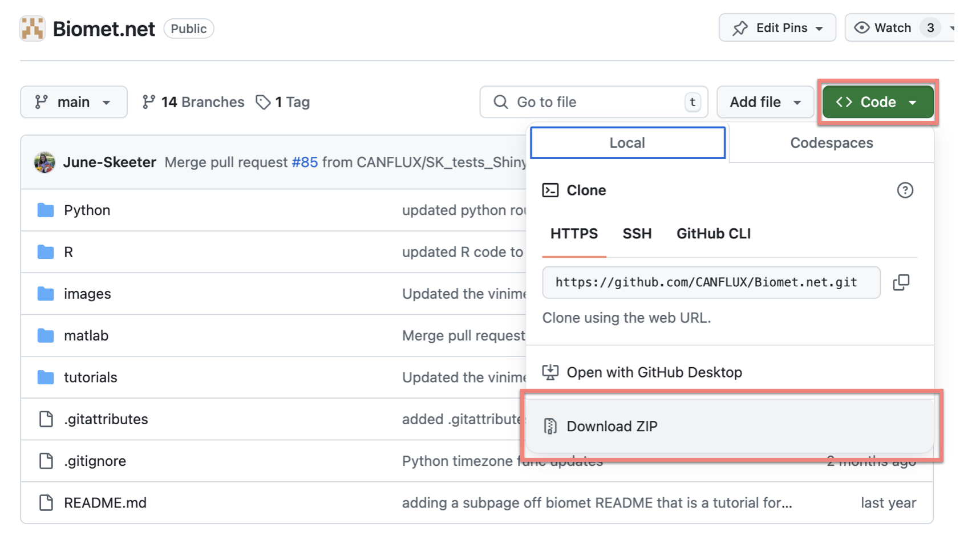The width and height of the screenshot is (980, 544).
Task: Open the 1 Tag link
Action: pyautogui.click(x=283, y=102)
